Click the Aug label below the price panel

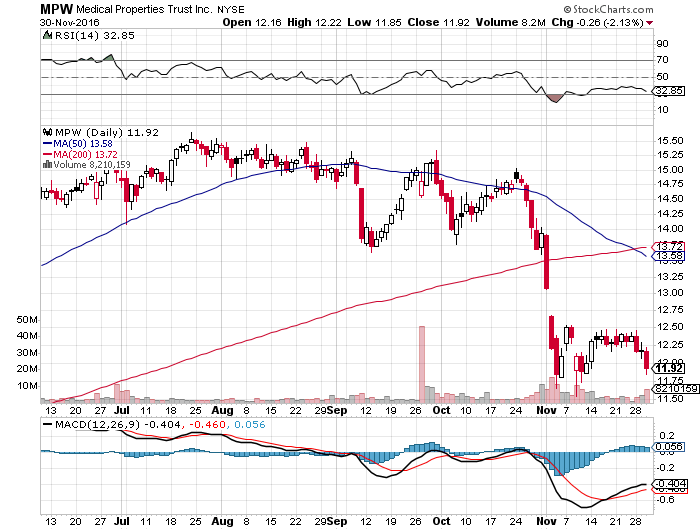pos(222,411)
